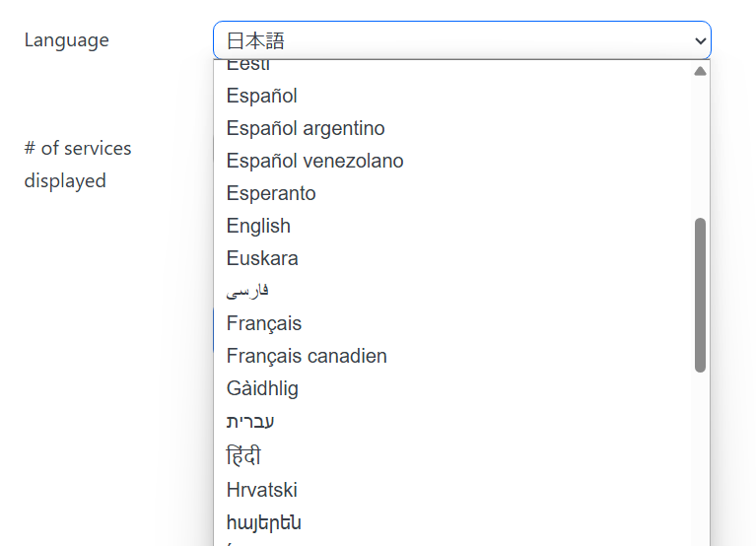This screenshot has width=756, height=546.
Task: Select the partially visible Eesti option
Action: tap(248, 66)
